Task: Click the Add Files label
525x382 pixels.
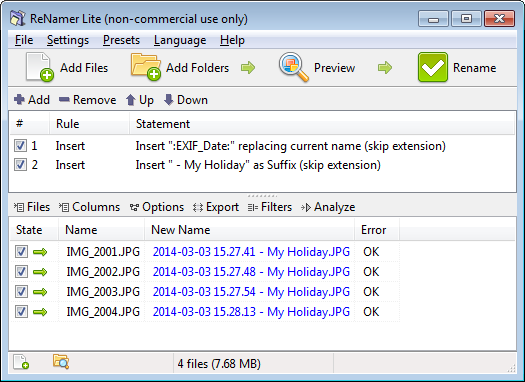Action: coord(84,68)
